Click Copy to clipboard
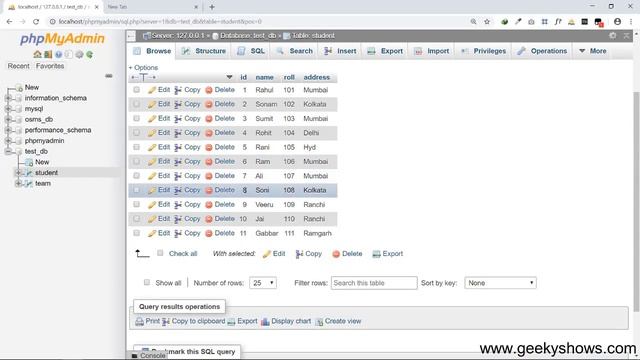 click(x=193, y=321)
